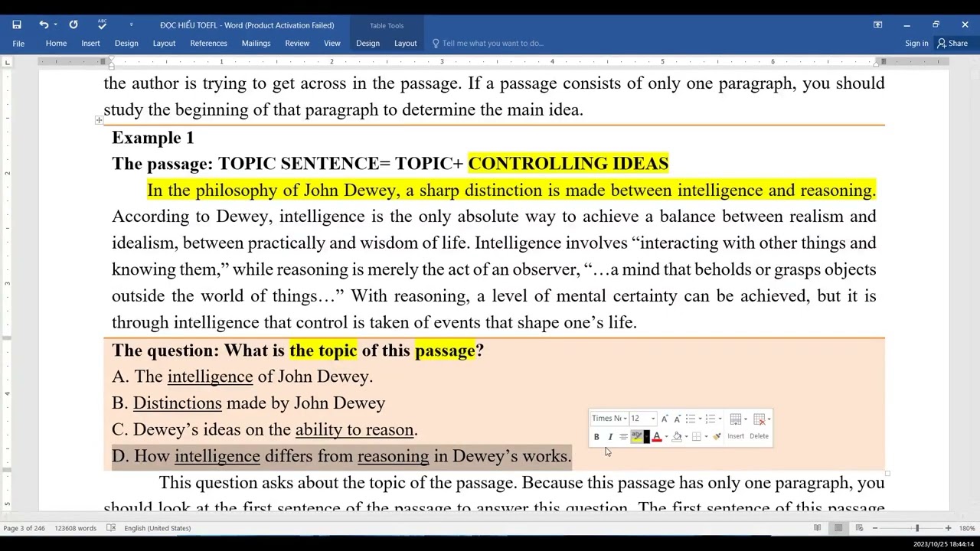
Task: Decrease font size in mini toolbar
Action: pyautogui.click(x=678, y=419)
